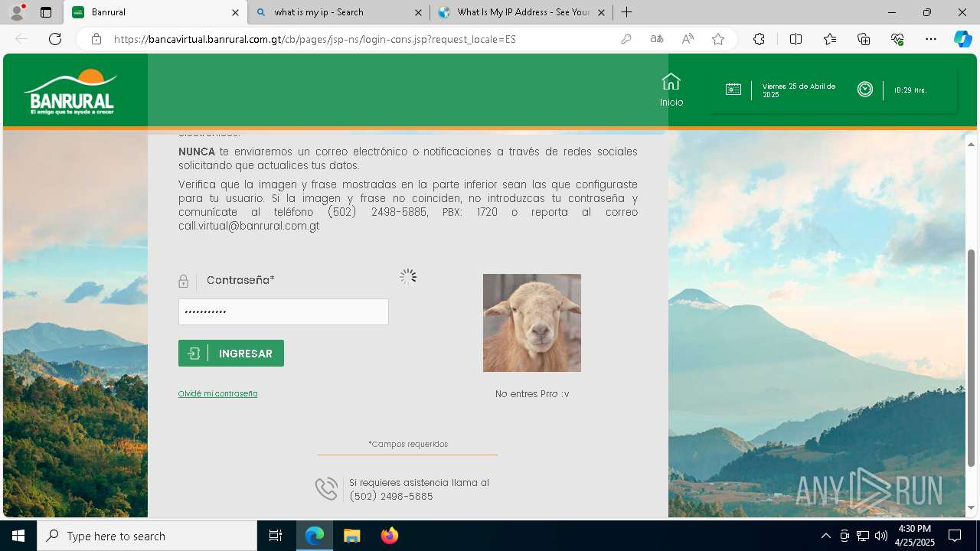Screen dimensions: 980x551
Task: Click the Read aloud icon
Action: pyautogui.click(x=688, y=39)
